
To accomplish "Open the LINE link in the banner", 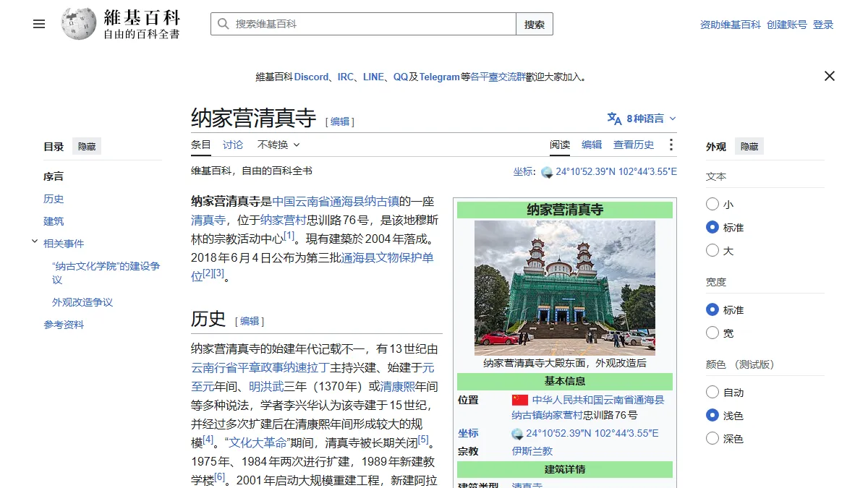I will pyautogui.click(x=373, y=77).
